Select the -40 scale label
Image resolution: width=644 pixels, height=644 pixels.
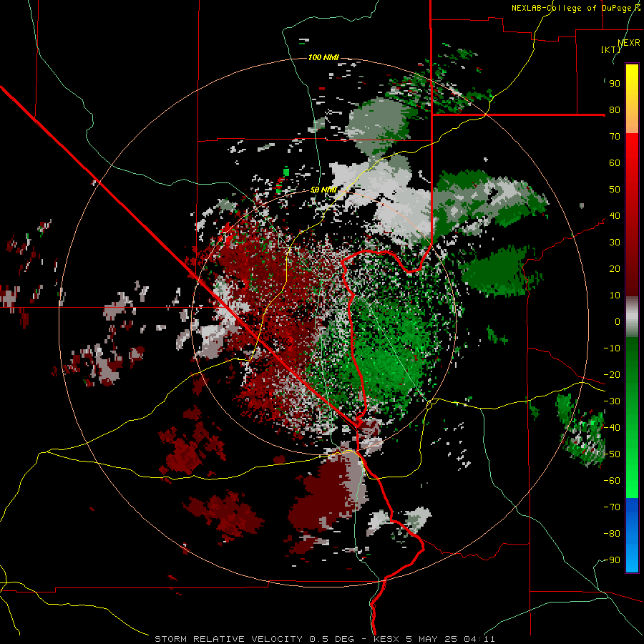(612, 428)
